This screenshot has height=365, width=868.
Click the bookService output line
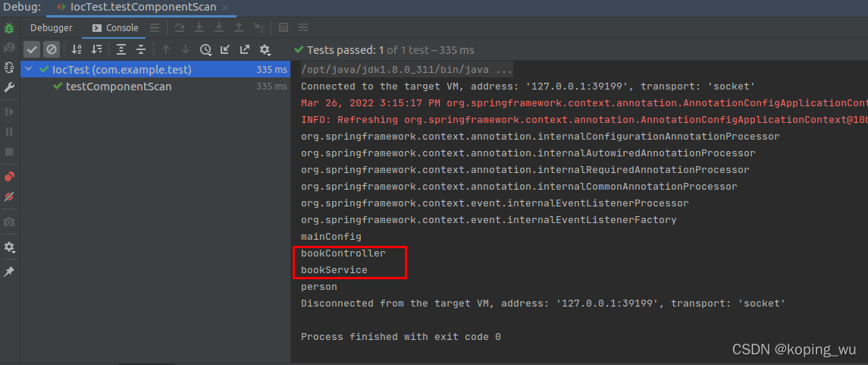pos(334,269)
